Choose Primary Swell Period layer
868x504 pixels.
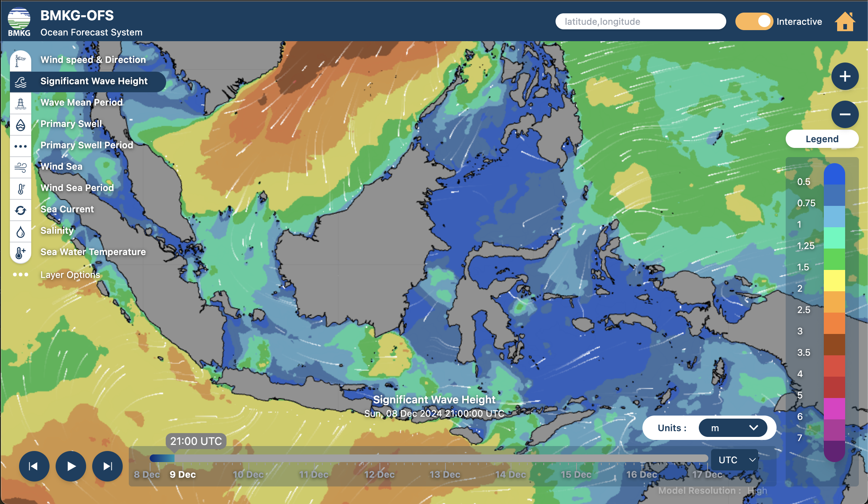[x=87, y=145]
